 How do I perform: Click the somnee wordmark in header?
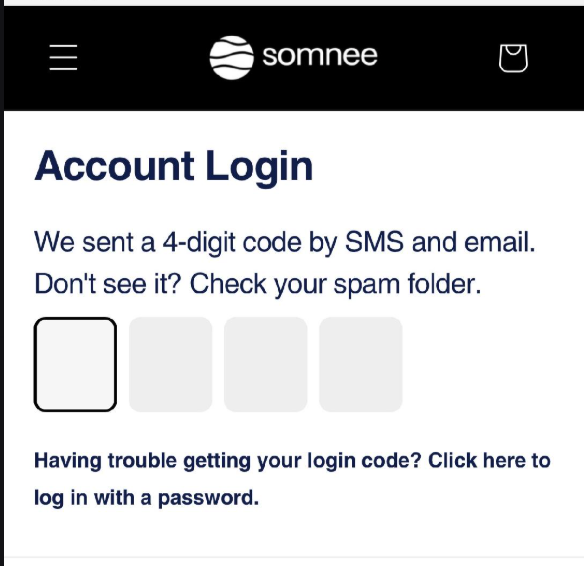(320, 56)
